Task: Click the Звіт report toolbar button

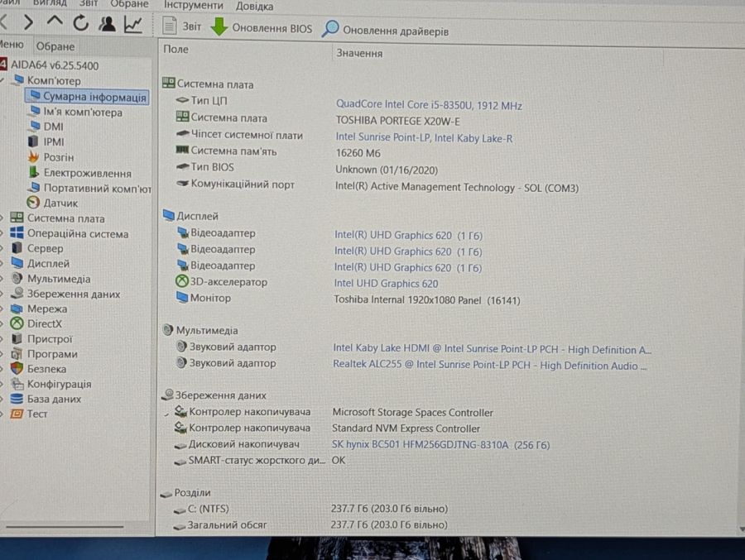Action: [x=181, y=26]
